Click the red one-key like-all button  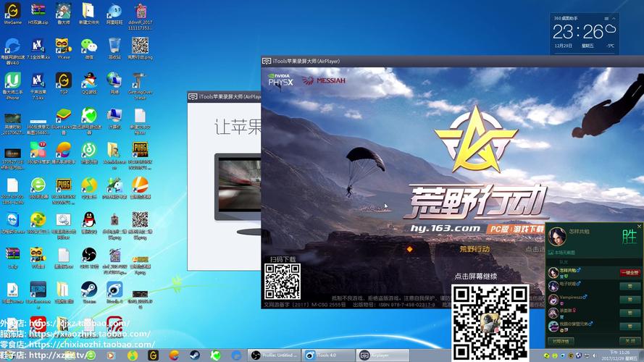(630, 272)
